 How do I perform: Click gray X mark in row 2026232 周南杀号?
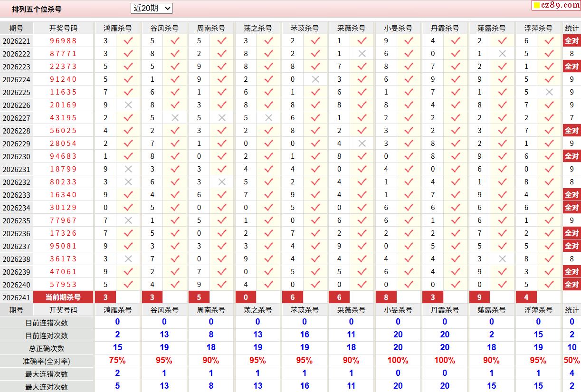pyautogui.click(x=222, y=182)
